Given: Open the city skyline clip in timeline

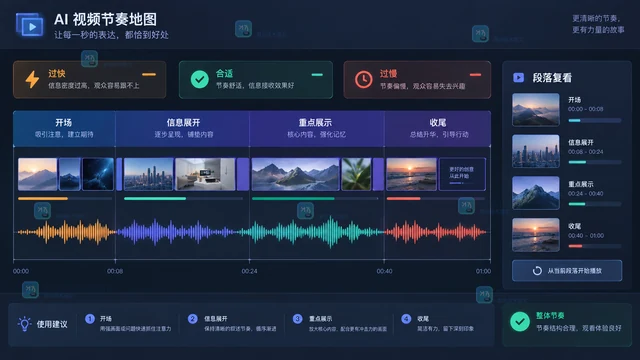Looking at the screenshot, I should click(x=149, y=174).
